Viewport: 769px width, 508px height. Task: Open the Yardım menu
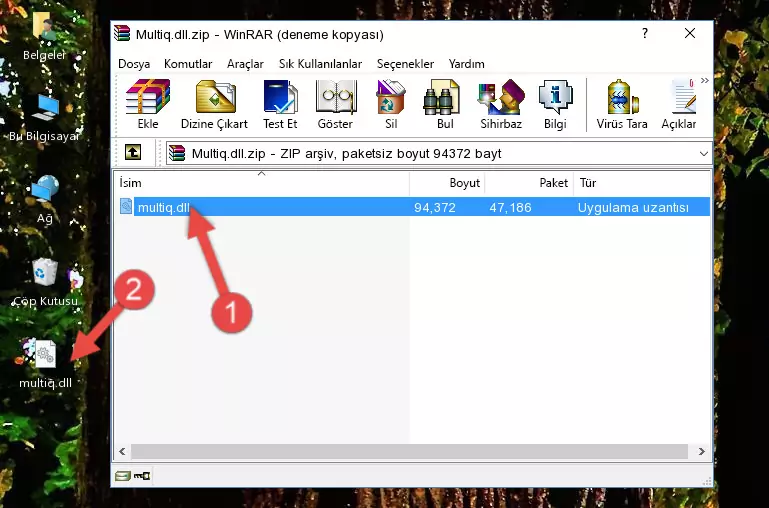click(x=466, y=64)
